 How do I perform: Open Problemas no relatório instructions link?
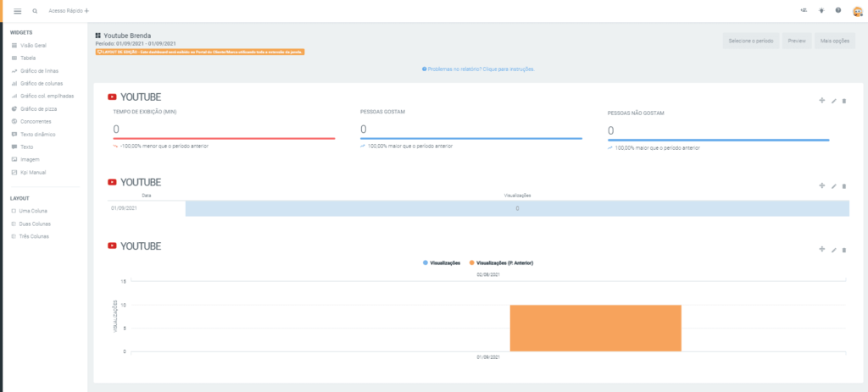tap(478, 69)
